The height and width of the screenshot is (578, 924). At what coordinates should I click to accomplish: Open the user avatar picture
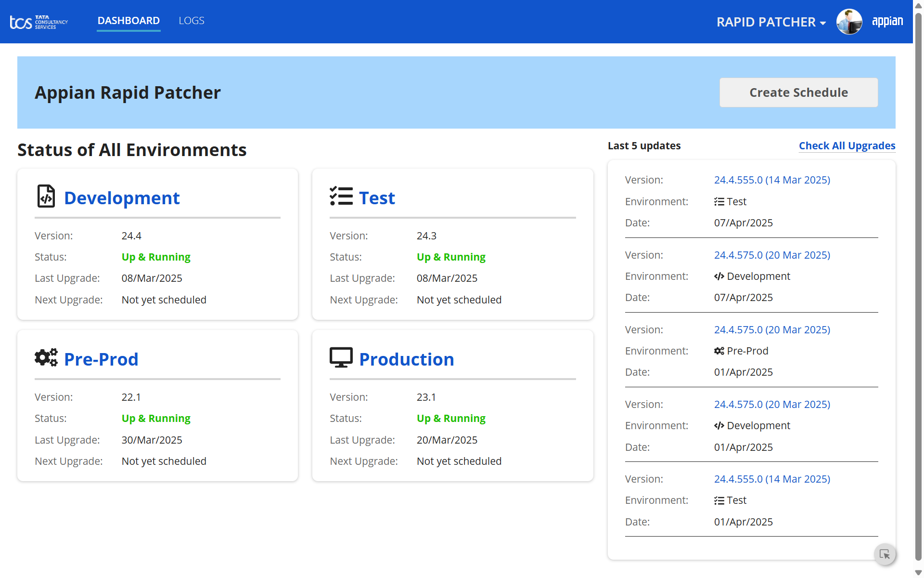coord(849,22)
